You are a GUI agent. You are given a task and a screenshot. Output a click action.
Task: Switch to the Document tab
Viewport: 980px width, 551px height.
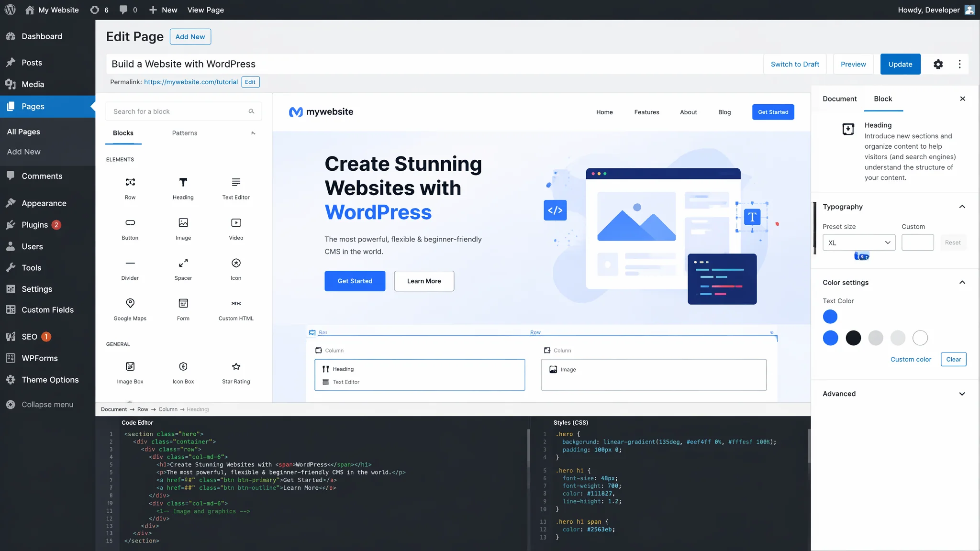tap(839, 99)
